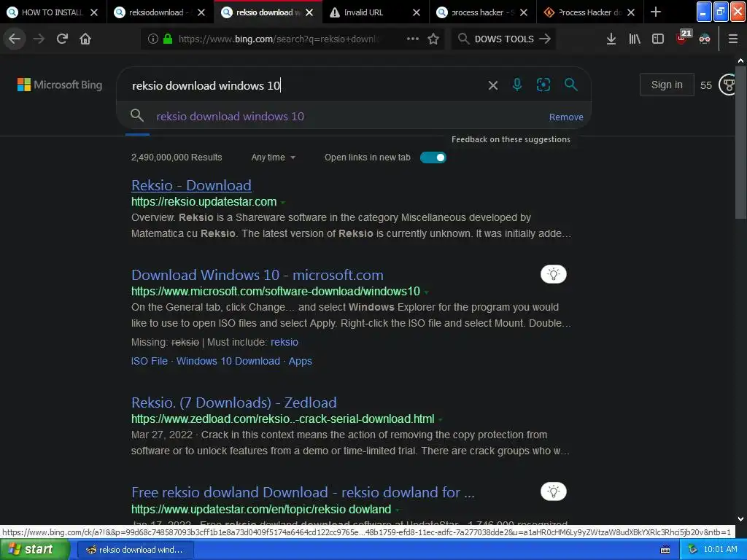The width and height of the screenshot is (747, 560).
Task: Toggle Open links in new tab switch
Action: 433,157
